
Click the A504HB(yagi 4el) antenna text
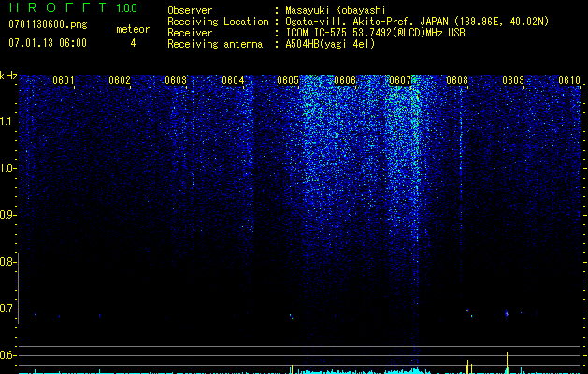coord(330,44)
